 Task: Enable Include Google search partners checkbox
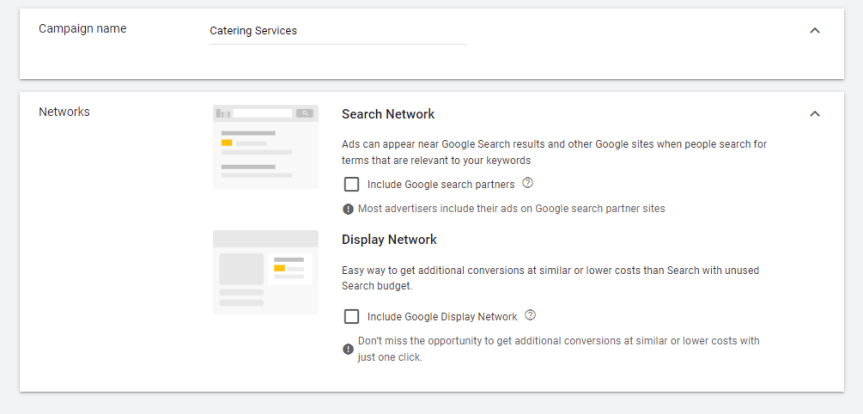[351, 184]
